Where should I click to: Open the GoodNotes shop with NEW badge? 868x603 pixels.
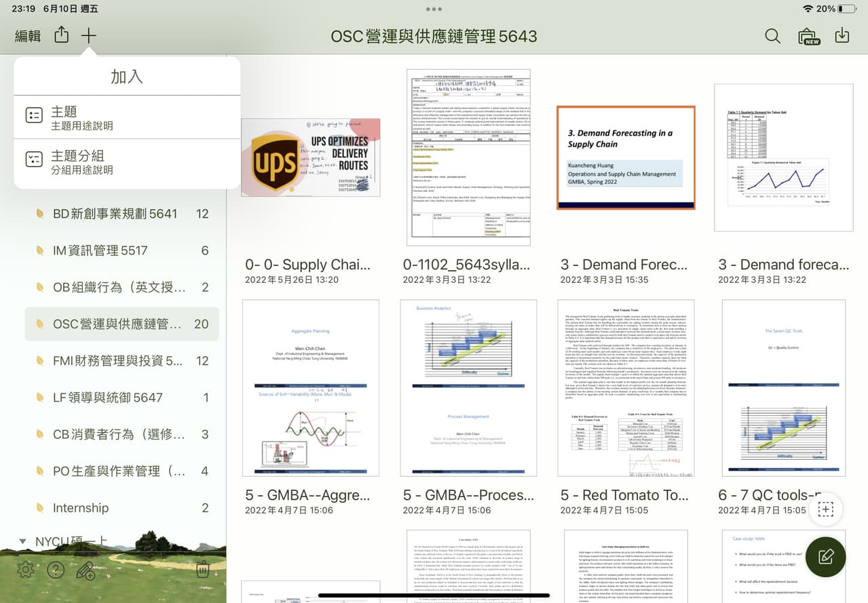pyautogui.click(x=808, y=35)
